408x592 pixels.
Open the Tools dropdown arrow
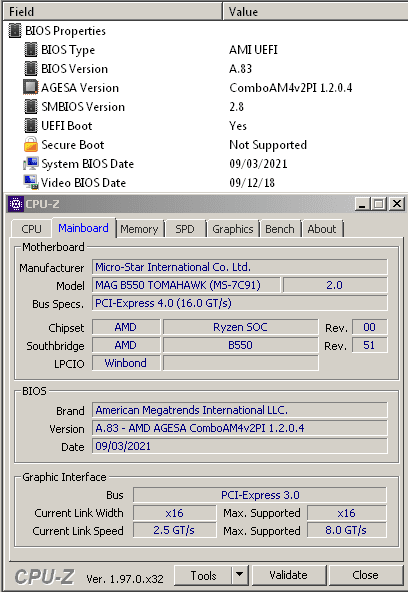[x=239, y=575]
